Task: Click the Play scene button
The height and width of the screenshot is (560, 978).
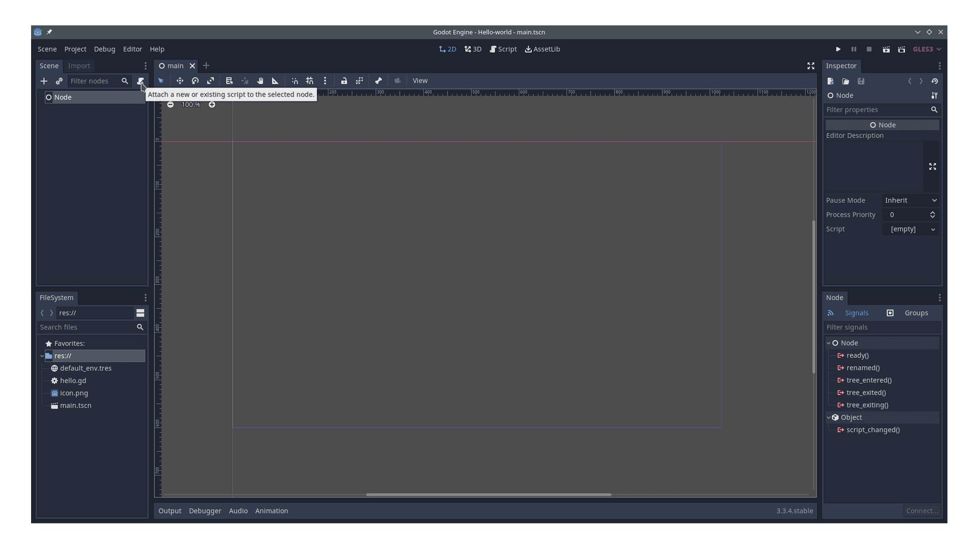Action: [887, 49]
